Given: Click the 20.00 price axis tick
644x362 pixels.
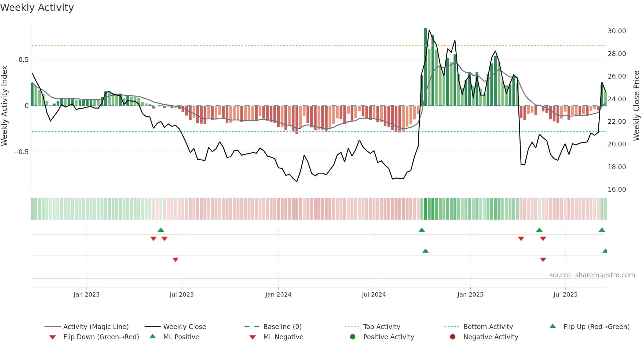Looking at the screenshot, I should [x=617, y=144].
